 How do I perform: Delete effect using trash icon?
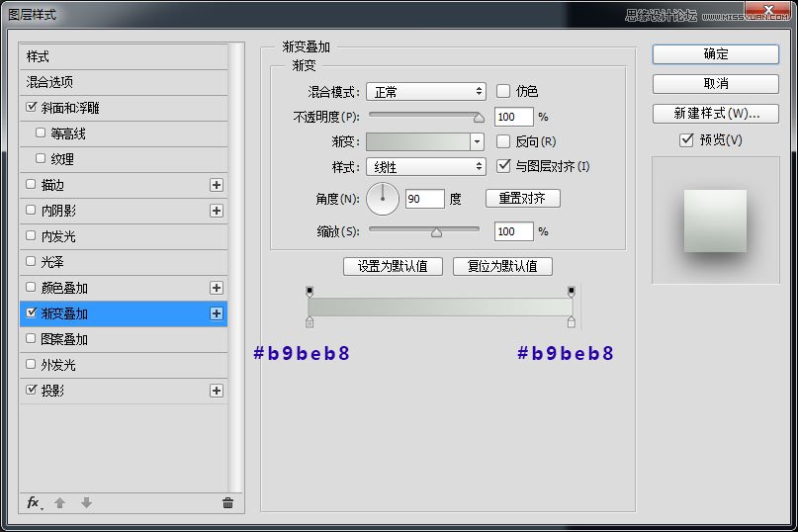(x=228, y=503)
